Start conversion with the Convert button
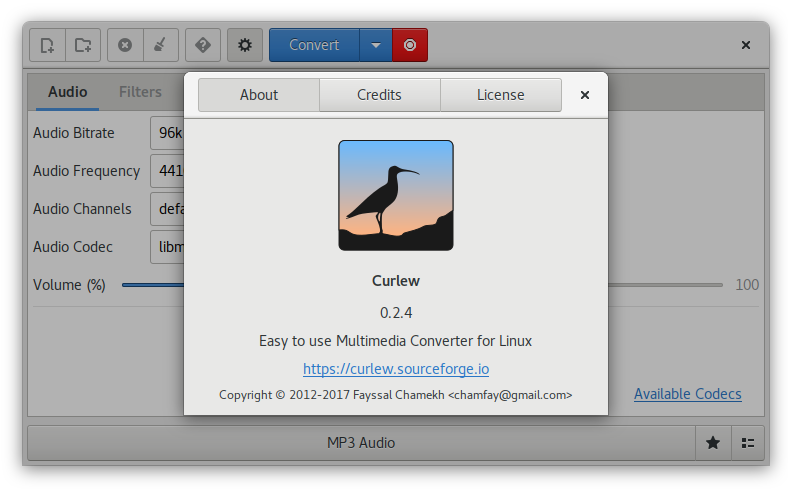Screen dimensions: 788x489 315,45
